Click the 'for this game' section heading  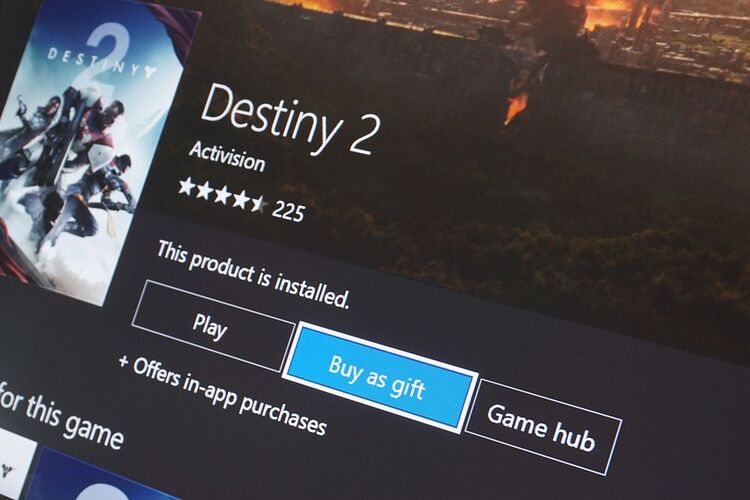pos(61,416)
